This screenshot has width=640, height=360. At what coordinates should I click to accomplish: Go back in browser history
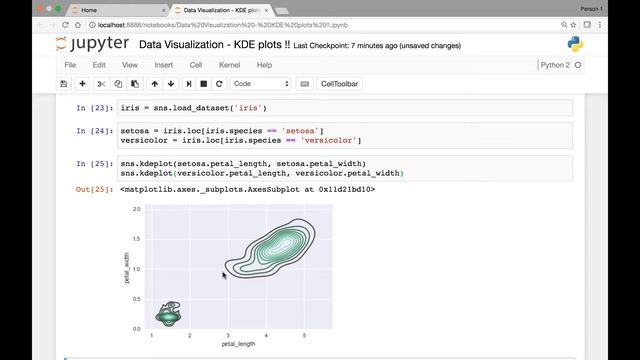coord(40,25)
